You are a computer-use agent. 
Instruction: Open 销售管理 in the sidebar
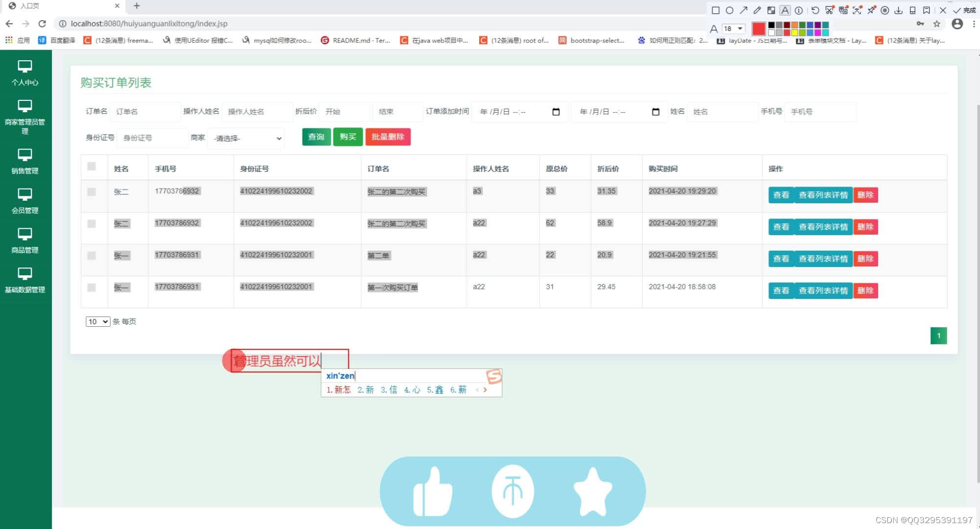tap(25, 162)
